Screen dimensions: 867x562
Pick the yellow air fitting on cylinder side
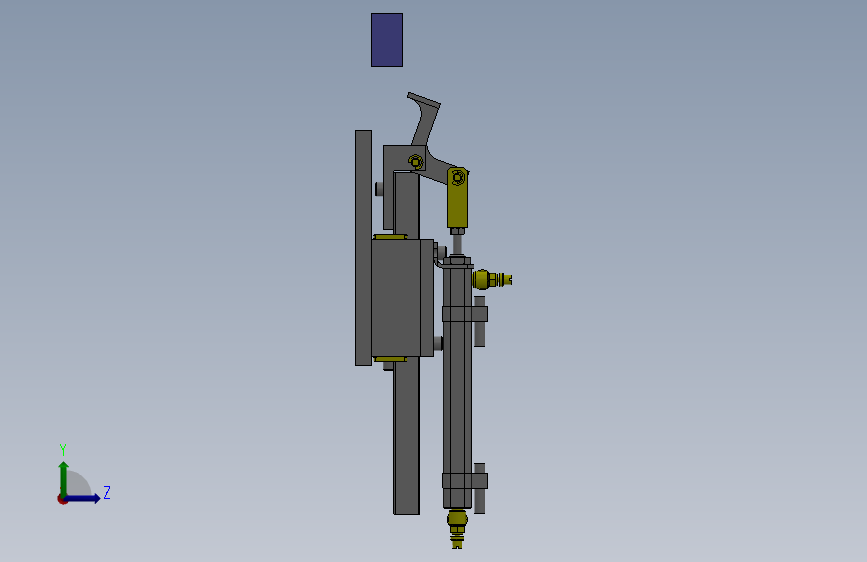click(x=492, y=279)
